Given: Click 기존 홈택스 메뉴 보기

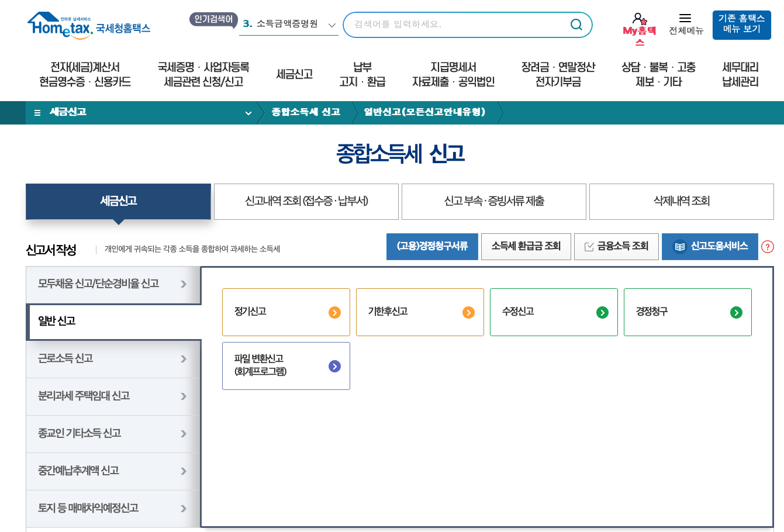Looking at the screenshot, I should (741, 25).
